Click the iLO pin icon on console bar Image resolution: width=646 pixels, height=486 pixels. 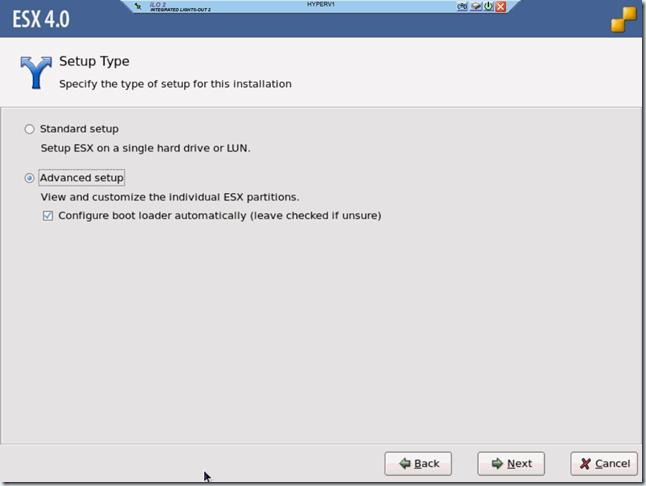pyautogui.click(x=138, y=6)
